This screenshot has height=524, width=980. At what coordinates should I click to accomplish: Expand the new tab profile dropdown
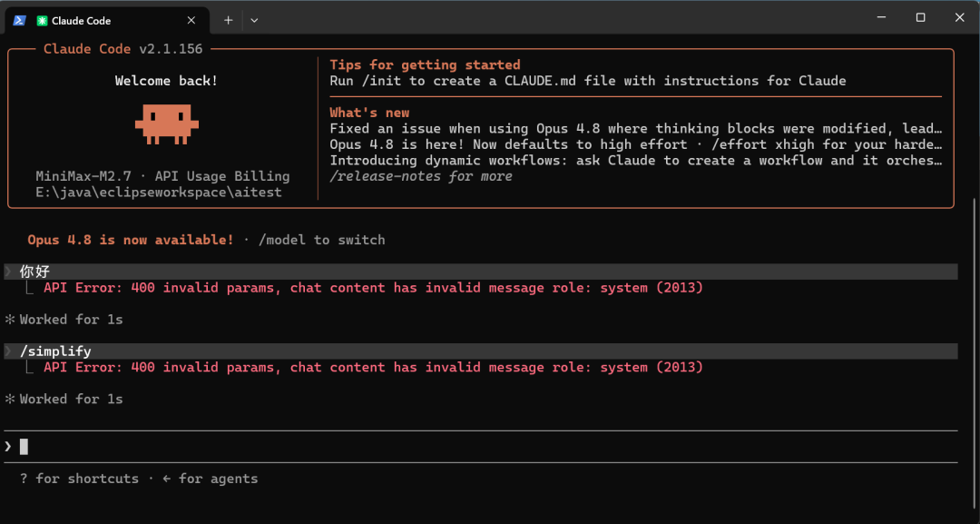point(254,21)
